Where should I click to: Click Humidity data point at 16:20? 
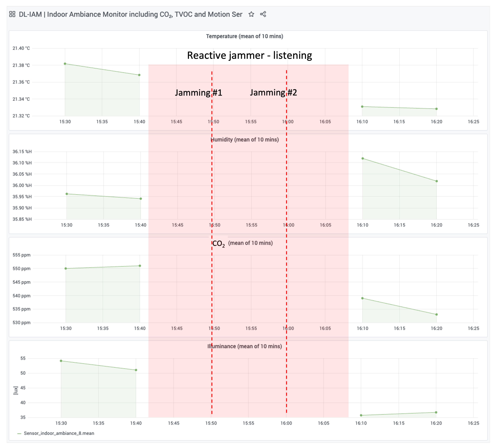[x=437, y=181]
